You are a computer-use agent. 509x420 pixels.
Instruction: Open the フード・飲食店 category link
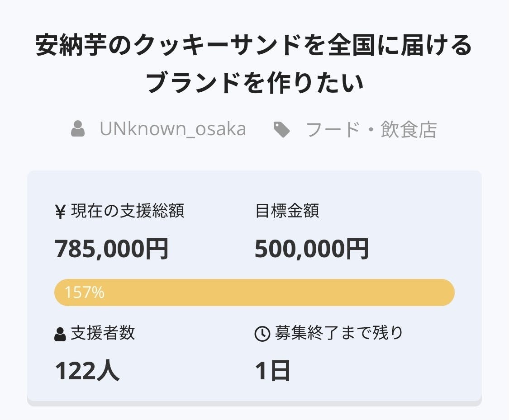[371, 130]
